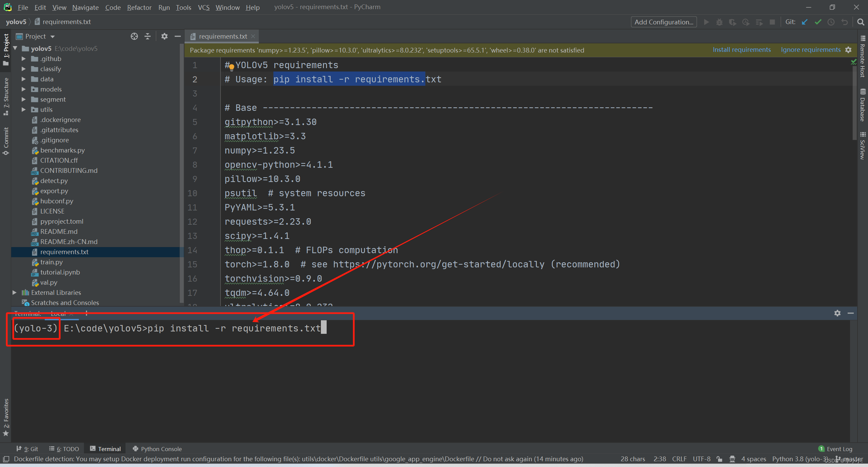
Task: Expand the .github folder
Action: (x=23, y=59)
